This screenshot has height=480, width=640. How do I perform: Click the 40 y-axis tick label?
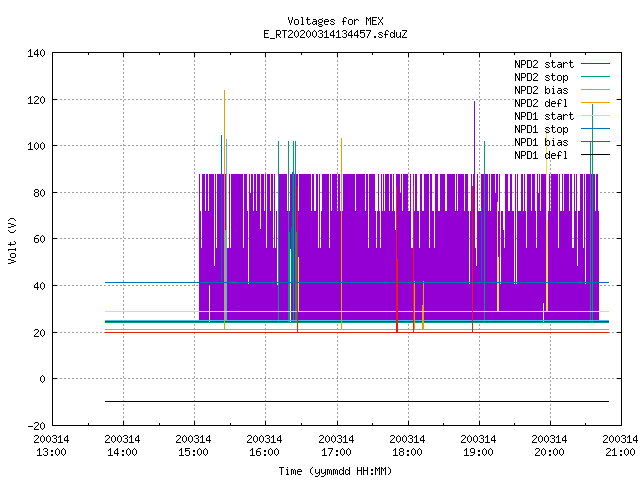point(39,286)
